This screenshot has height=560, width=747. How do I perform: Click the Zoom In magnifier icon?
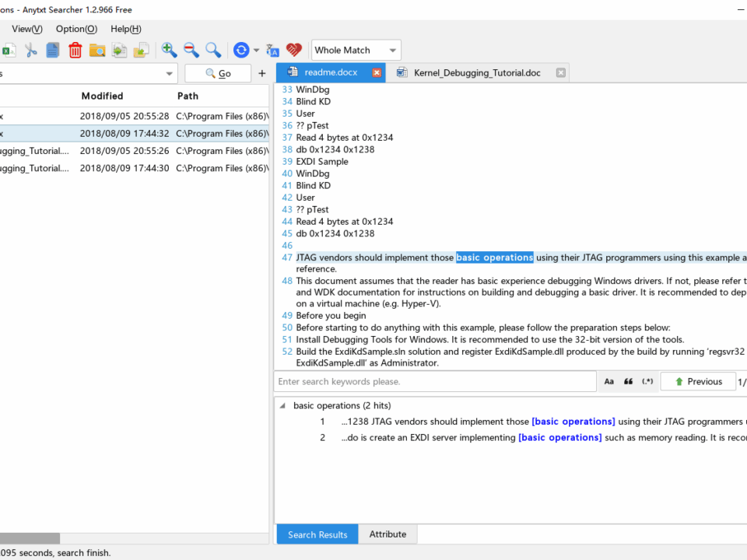pyautogui.click(x=169, y=51)
